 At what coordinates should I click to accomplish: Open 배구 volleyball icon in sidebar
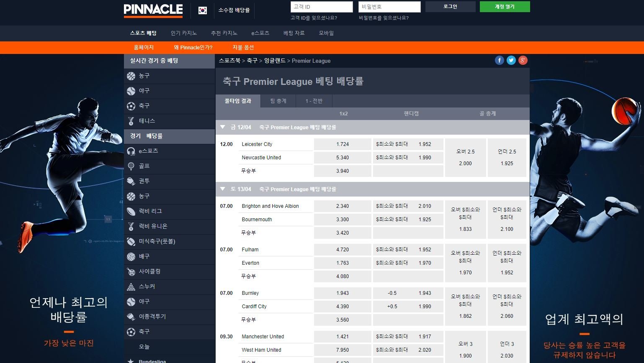tap(131, 256)
